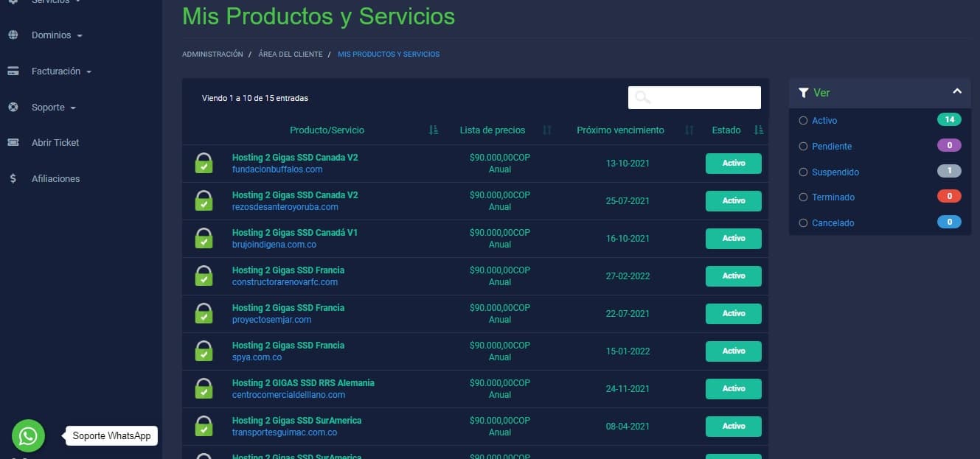Open the brujoindigena.com.co domain link

[274, 245]
